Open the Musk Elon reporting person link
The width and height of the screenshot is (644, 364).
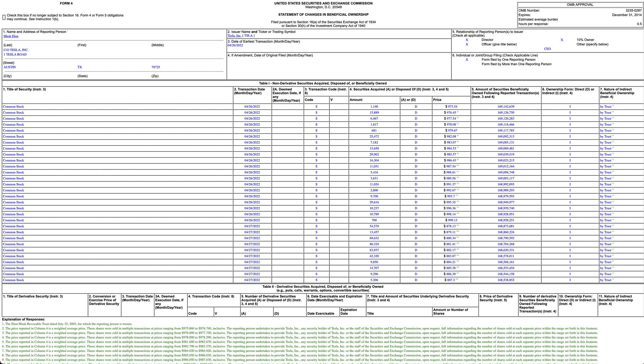(x=11, y=36)
